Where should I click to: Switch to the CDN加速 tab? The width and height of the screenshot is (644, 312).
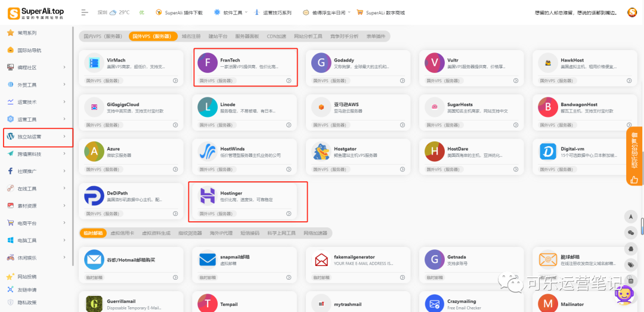pos(276,36)
